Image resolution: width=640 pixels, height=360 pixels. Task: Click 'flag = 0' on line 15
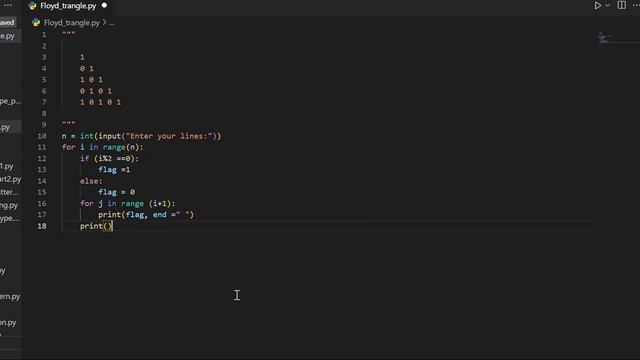(116, 192)
